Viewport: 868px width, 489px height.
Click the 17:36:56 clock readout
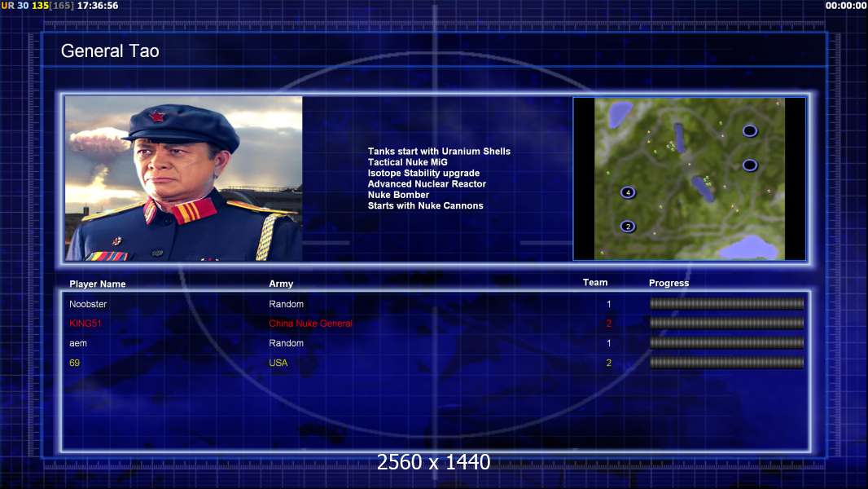click(98, 6)
